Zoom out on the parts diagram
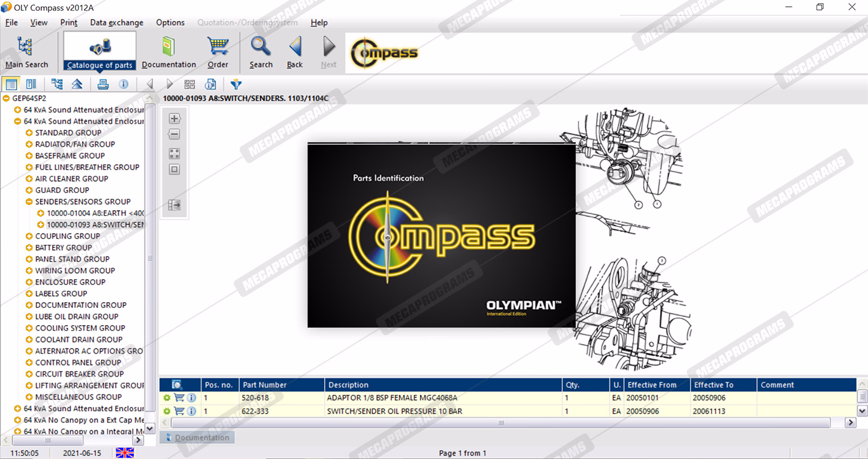Viewport: 868px width, 459px height. pyautogui.click(x=175, y=135)
